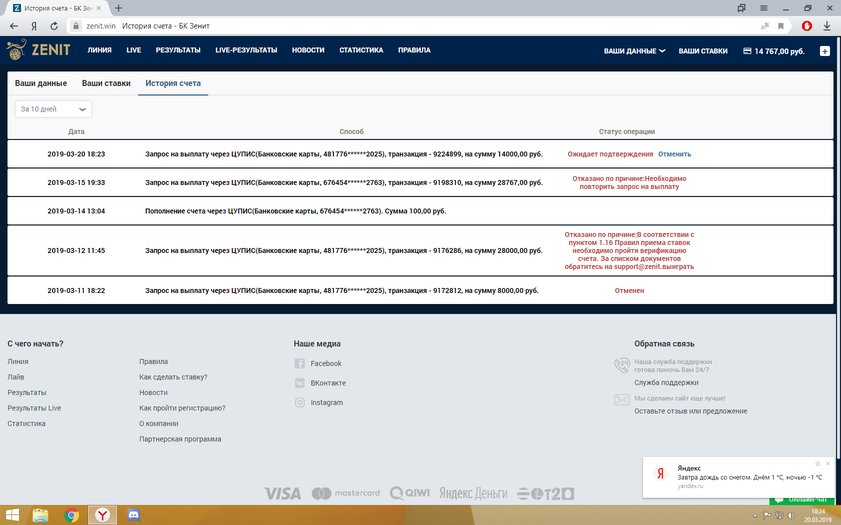Screen dimensions: 841x525
Task: Select row dated 2019-03-15 19:33
Action: tap(420, 182)
